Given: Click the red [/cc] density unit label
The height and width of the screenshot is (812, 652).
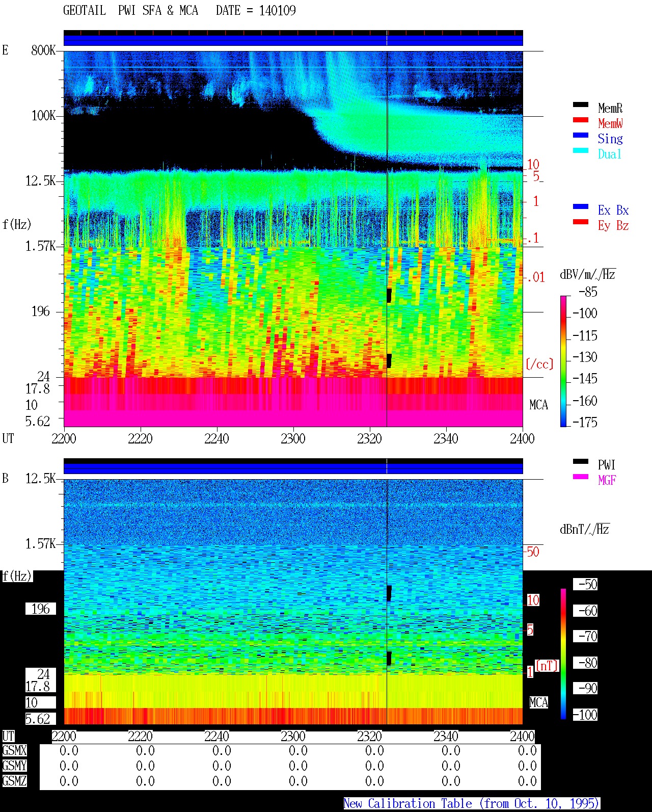Looking at the screenshot, I should click(x=539, y=364).
